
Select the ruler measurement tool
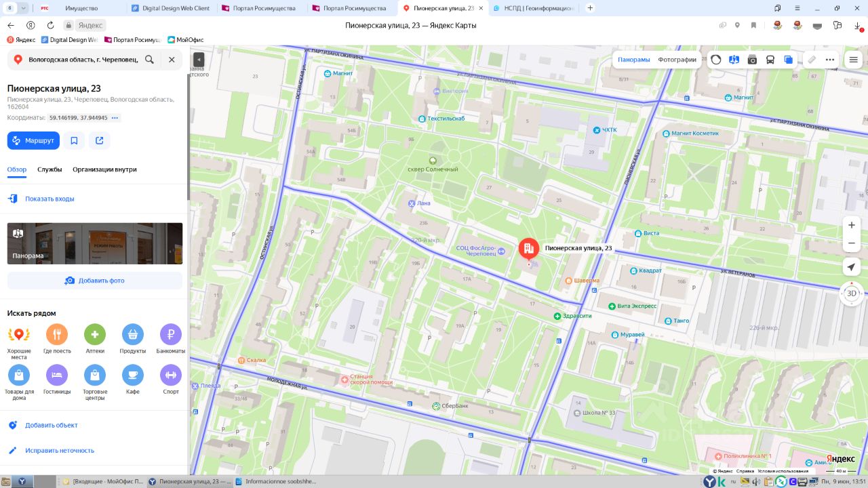pos(812,60)
